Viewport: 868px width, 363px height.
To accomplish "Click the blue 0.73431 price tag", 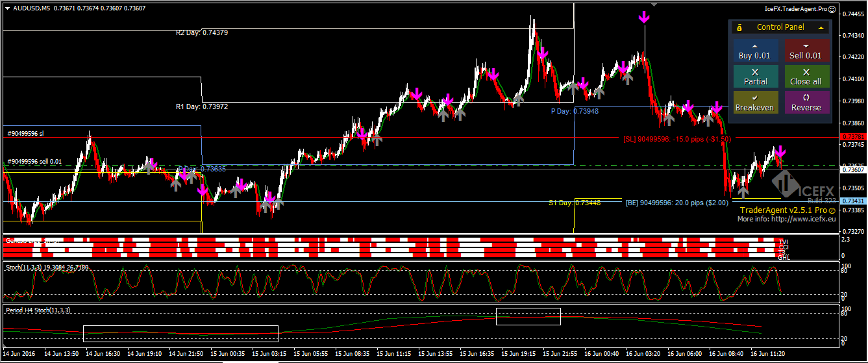I will (x=852, y=202).
